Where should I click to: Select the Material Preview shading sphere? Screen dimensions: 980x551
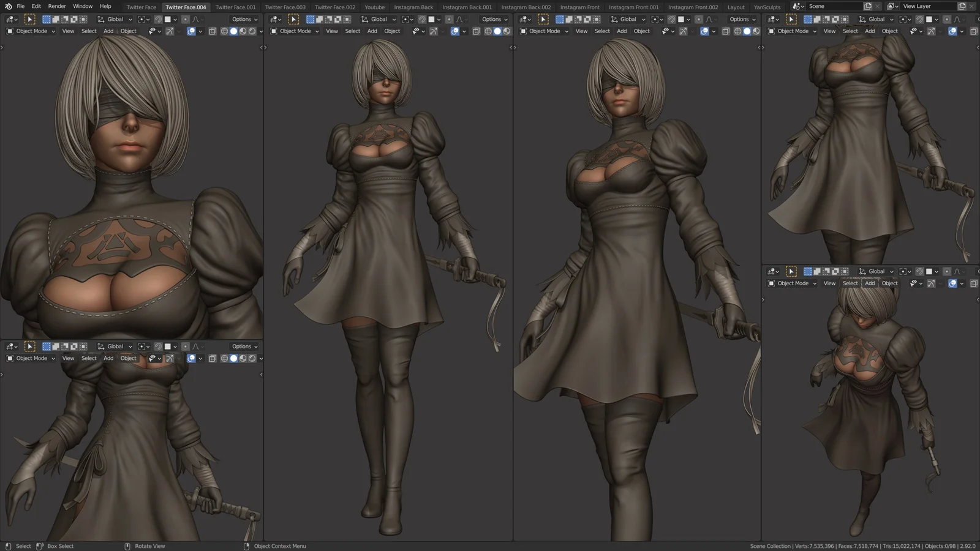[243, 31]
